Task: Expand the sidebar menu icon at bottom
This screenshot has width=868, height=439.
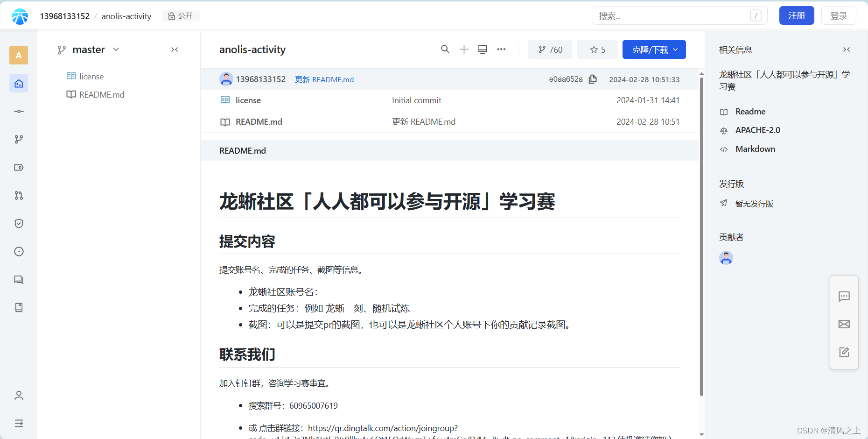Action: coord(19,423)
